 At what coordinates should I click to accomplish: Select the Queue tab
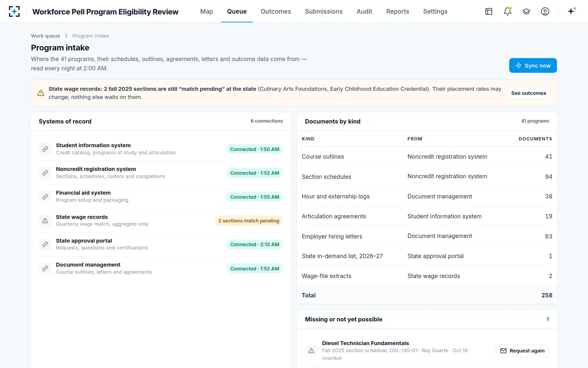(x=237, y=11)
